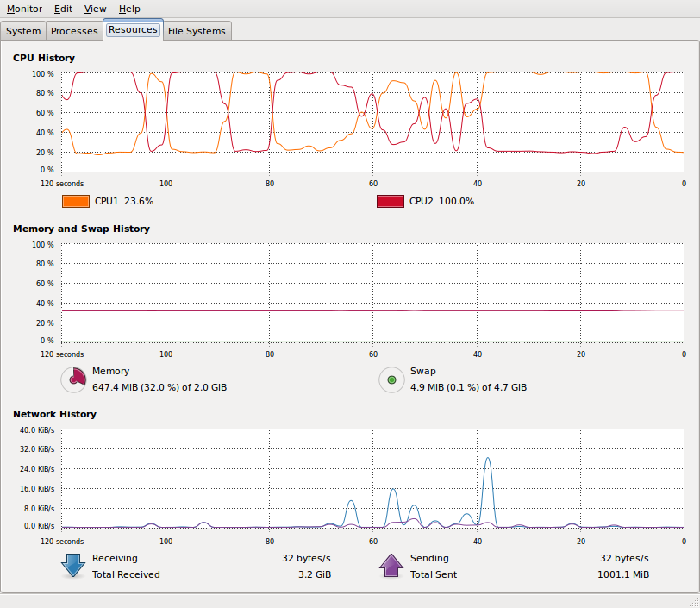The height and width of the screenshot is (608, 700).
Task: Click the Memory pie chart icon
Action: coord(73,379)
